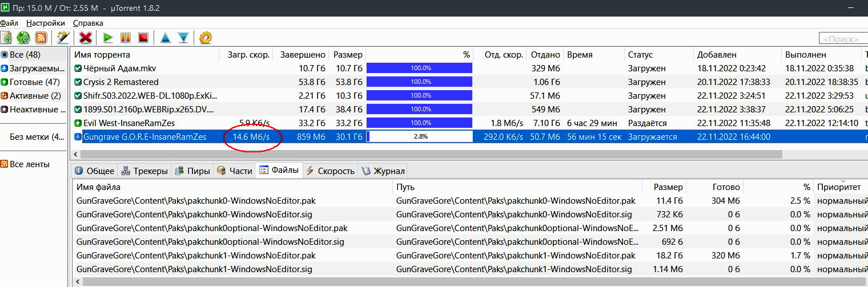
Task: Remove the selected torrent with the red X
Action: click(x=86, y=38)
